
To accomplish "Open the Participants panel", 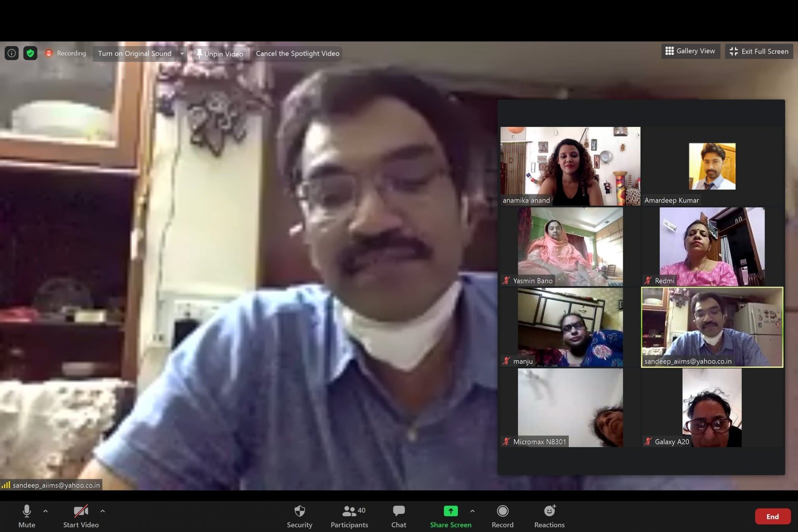I will (349, 516).
